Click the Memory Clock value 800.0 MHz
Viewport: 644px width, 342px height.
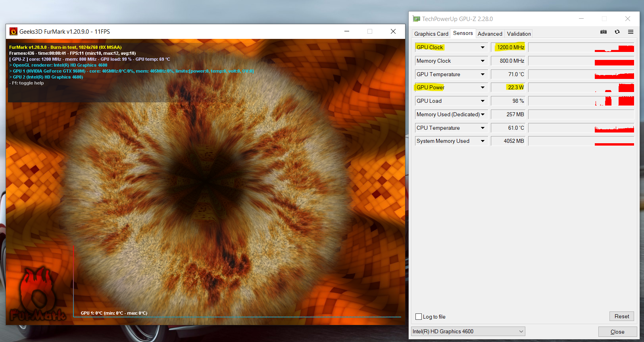(x=508, y=61)
